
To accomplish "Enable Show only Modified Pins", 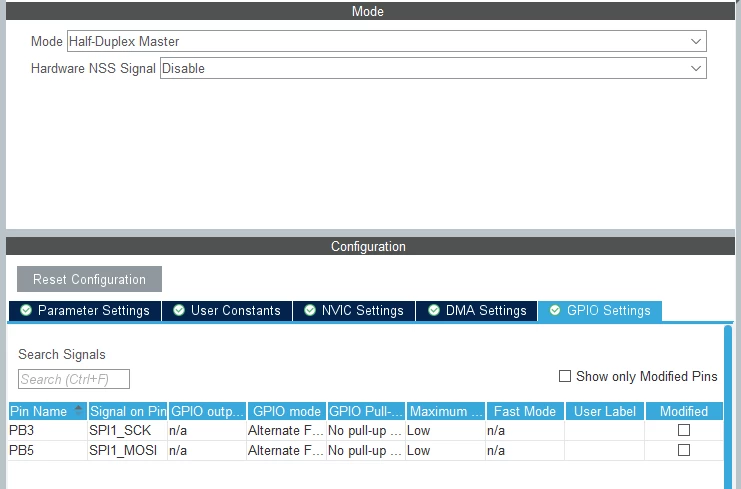I will coord(565,376).
